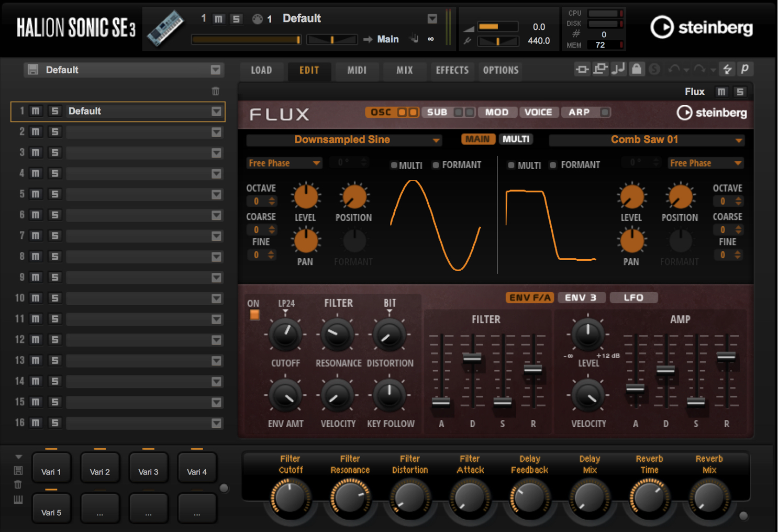Expand slot 3 program menu arrow
778x532 pixels.
[216, 153]
